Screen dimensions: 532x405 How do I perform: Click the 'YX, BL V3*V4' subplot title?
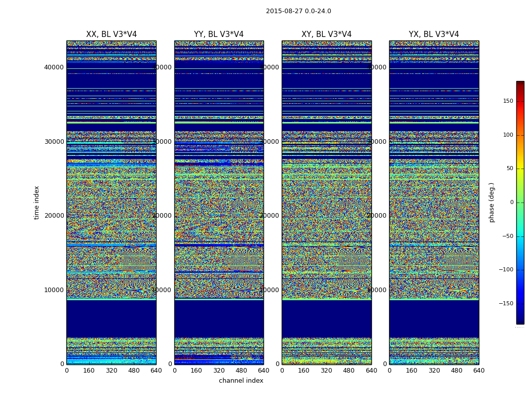[x=434, y=34]
